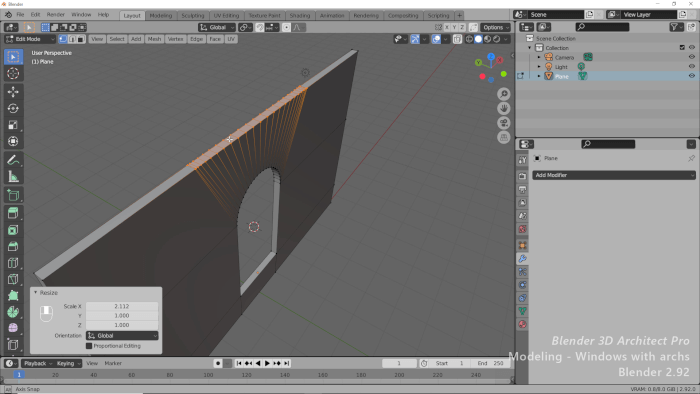Click the Scale X value field

tap(121, 306)
